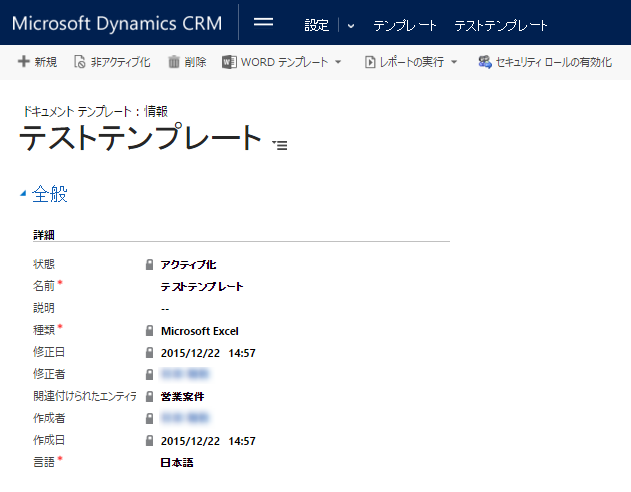Click the lock icon next to 修正日
The width and height of the screenshot is (631, 492).
[149, 353]
